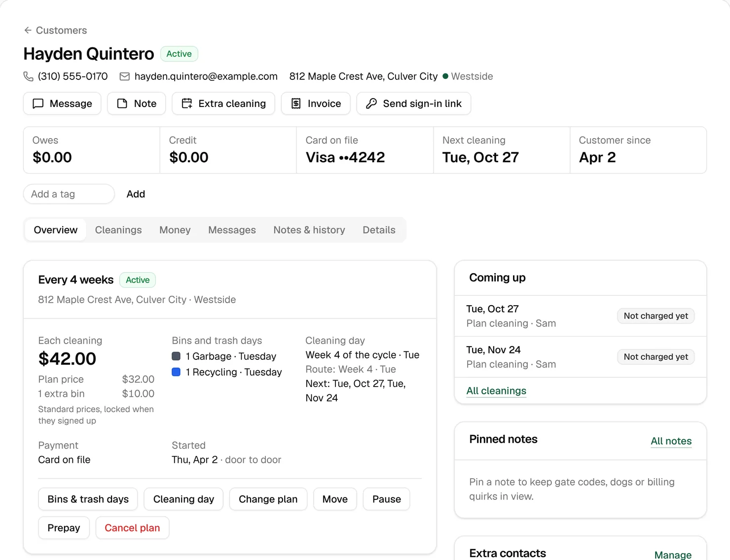Click the Move button on the plan card
Viewport: 730px width, 560px height.
[x=335, y=499]
